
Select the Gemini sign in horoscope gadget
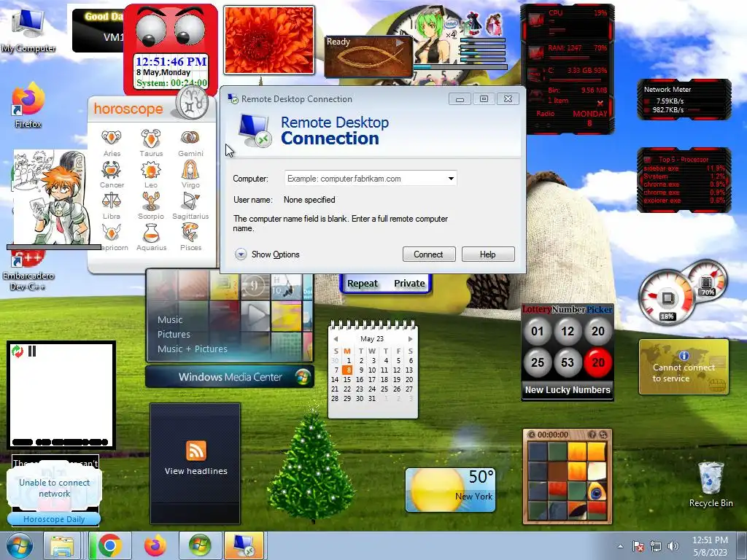tap(190, 143)
